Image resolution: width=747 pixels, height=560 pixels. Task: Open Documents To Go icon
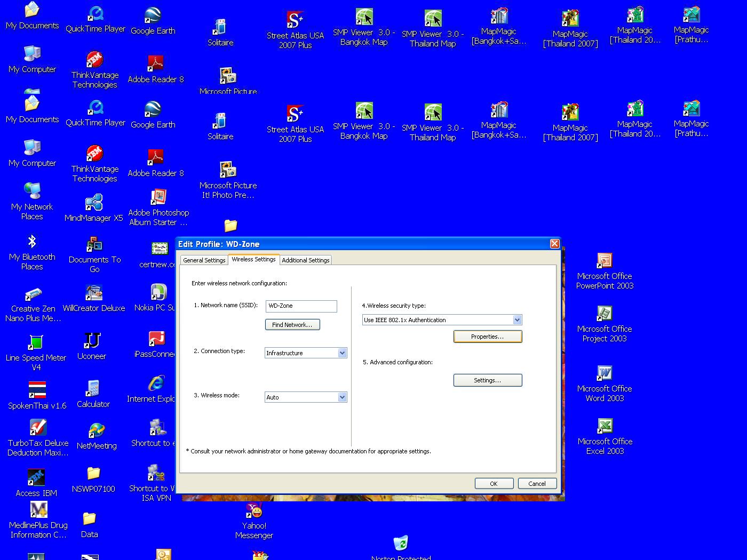[x=94, y=255]
